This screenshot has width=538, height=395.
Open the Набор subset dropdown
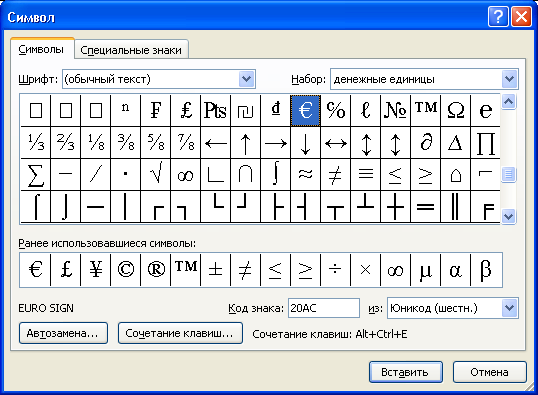click(510, 79)
